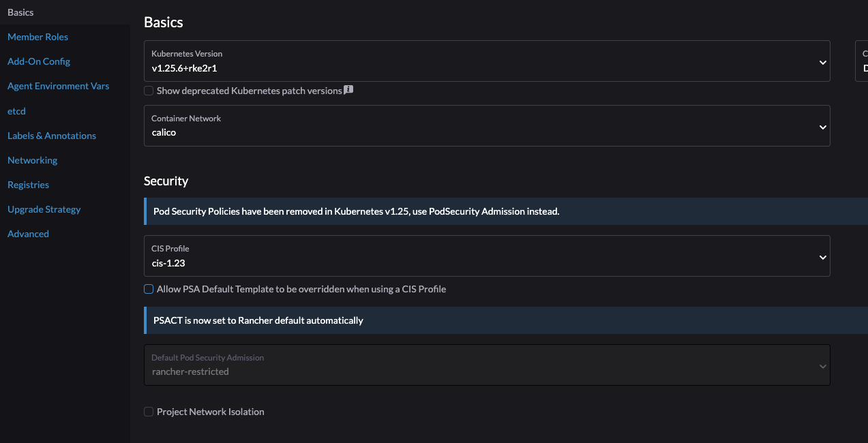This screenshot has height=443, width=868.
Task: Open Labels & Annotations settings
Action: (x=51, y=135)
